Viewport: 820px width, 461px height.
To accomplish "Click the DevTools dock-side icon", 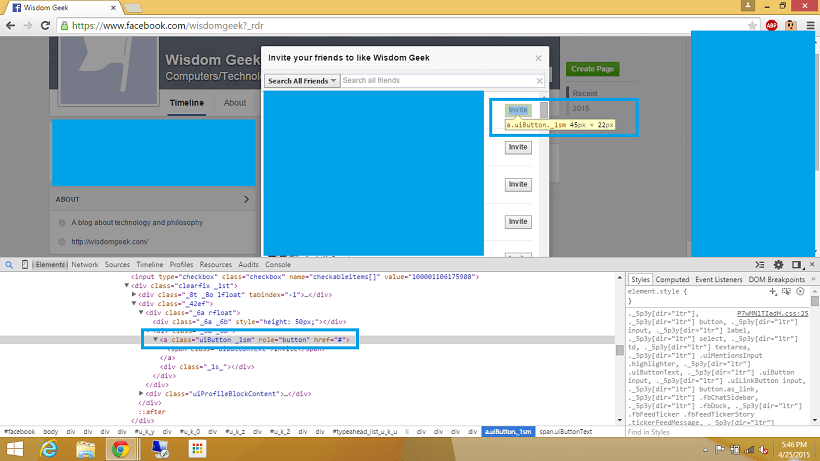I will (x=796, y=265).
